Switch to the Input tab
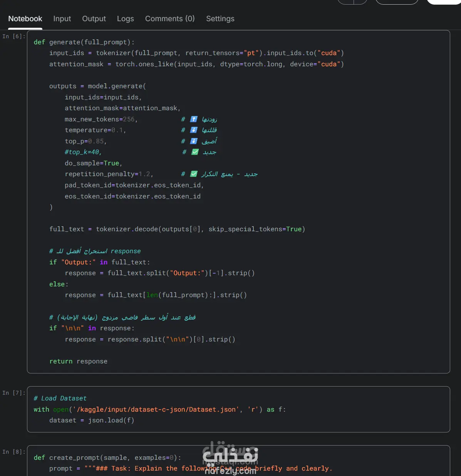Image resolution: width=461 pixels, height=476 pixels. pyautogui.click(x=62, y=19)
